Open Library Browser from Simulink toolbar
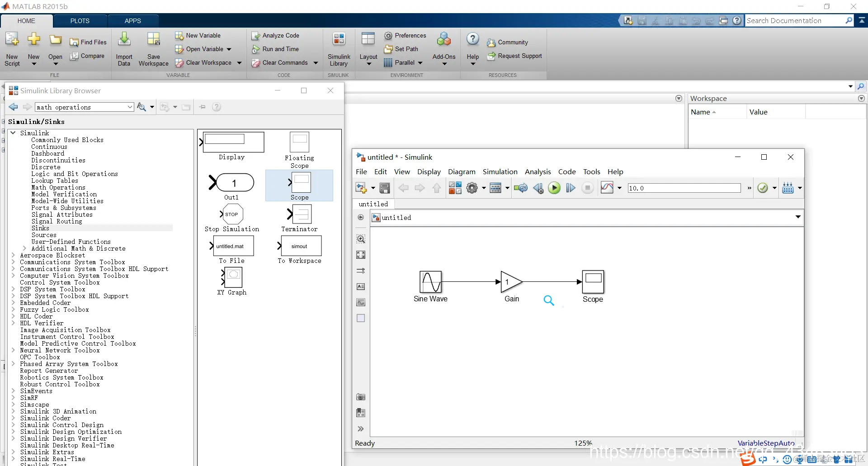868x466 pixels. 455,188
